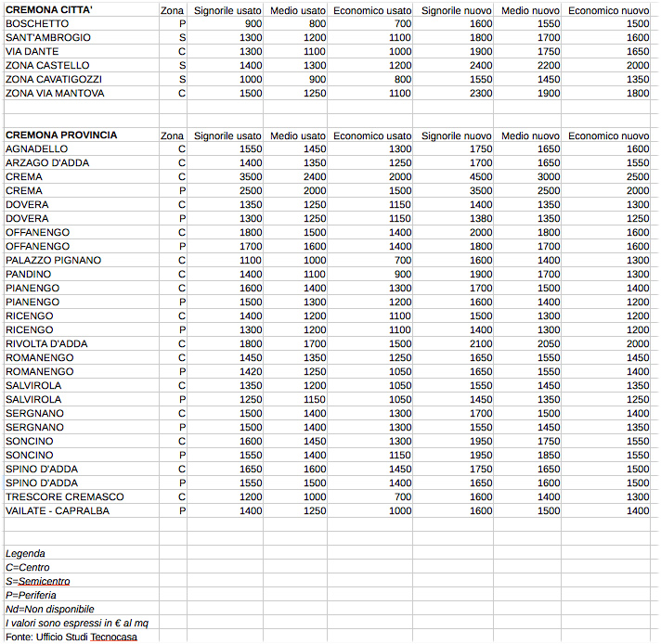The image size is (661, 644).
Task: Select the RIVOLTA D'ADDA cell
Action: click(x=46, y=343)
